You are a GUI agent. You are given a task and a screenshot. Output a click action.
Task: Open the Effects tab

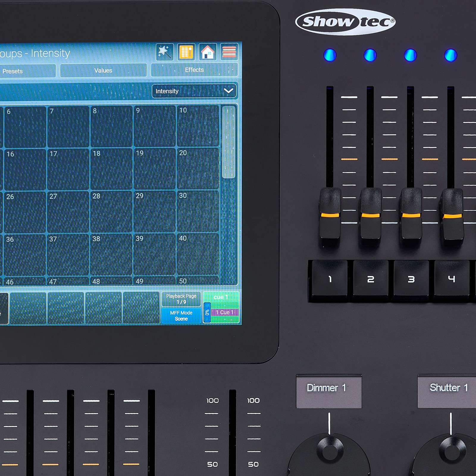point(194,70)
